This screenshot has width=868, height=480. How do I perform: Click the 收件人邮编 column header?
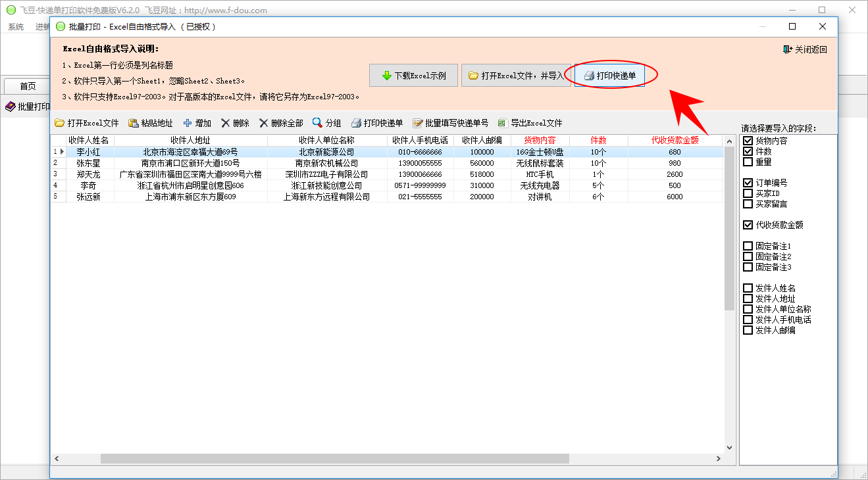pyautogui.click(x=482, y=141)
